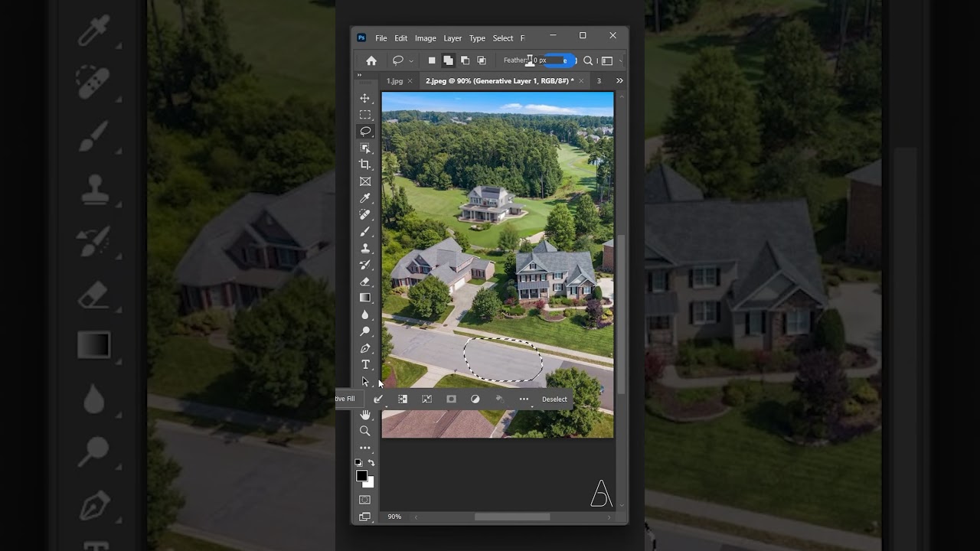
Task: Click the horizontal scrollbar thumb
Action: (512, 517)
